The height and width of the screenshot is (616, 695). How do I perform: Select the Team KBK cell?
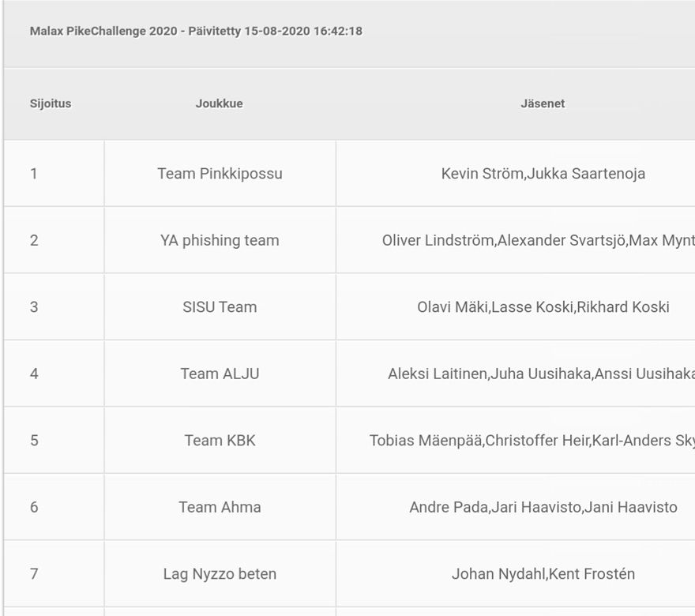coord(220,441)
